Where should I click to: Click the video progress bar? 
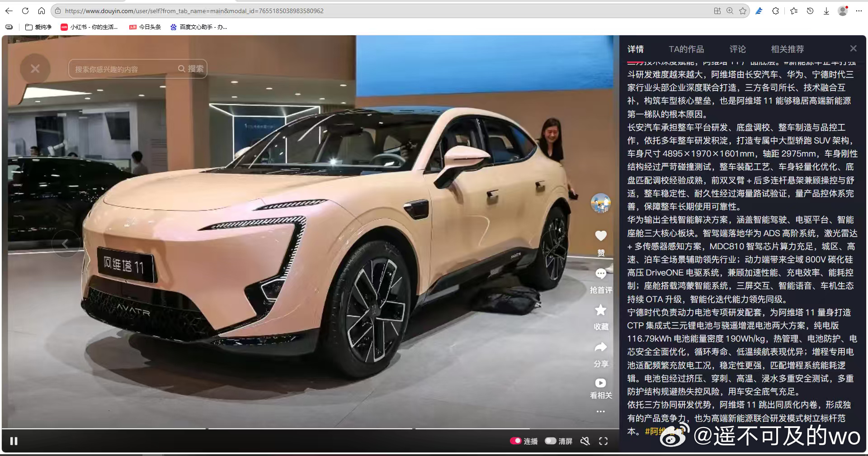[311, 429]
